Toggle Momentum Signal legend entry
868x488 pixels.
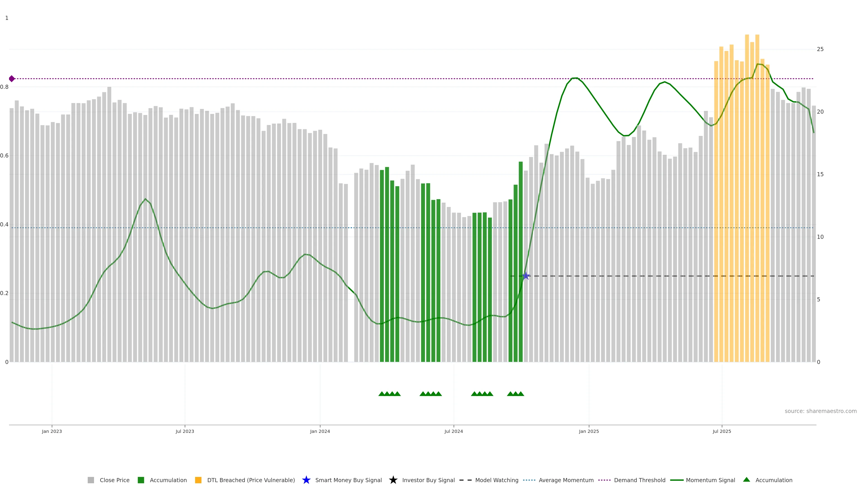pos(710,480)
